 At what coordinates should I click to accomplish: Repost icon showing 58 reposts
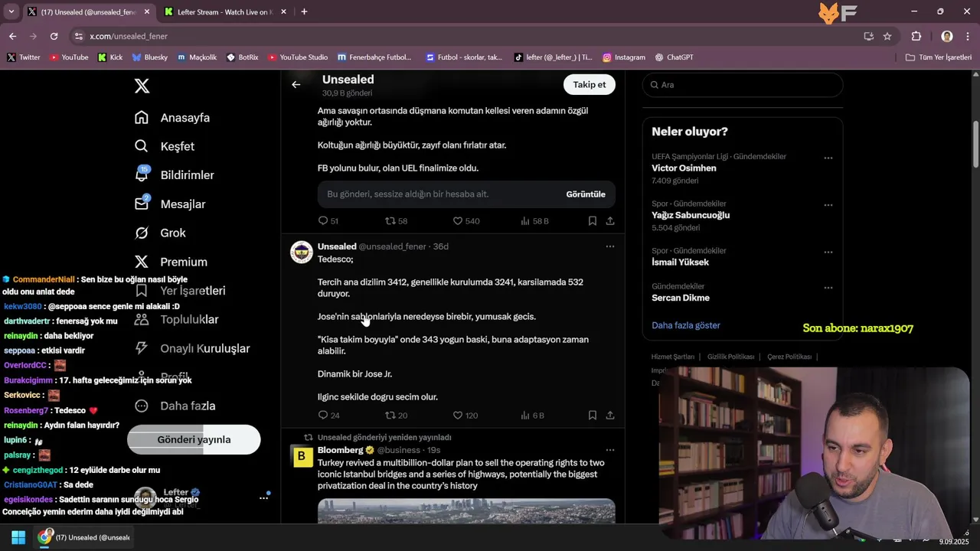pyautogui.click(x=390, y=220)
